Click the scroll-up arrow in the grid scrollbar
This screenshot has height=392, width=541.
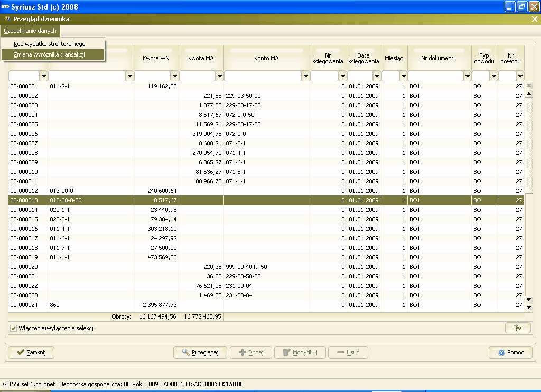pyautogui.click(x=528, y=94)
